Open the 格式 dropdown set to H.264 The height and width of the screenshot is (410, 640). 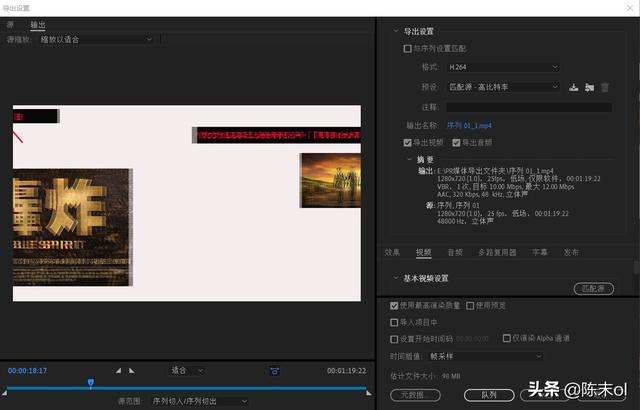coord(503,67)
